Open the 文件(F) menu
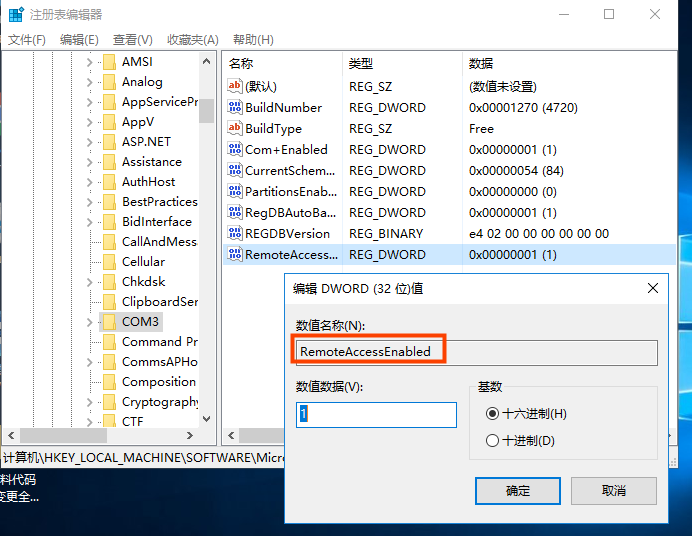The image size is (692, 536). (27, 40)
